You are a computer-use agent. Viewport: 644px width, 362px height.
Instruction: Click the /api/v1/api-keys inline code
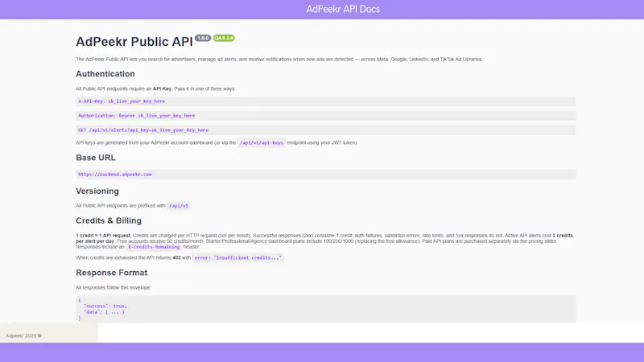click(261, 143)
